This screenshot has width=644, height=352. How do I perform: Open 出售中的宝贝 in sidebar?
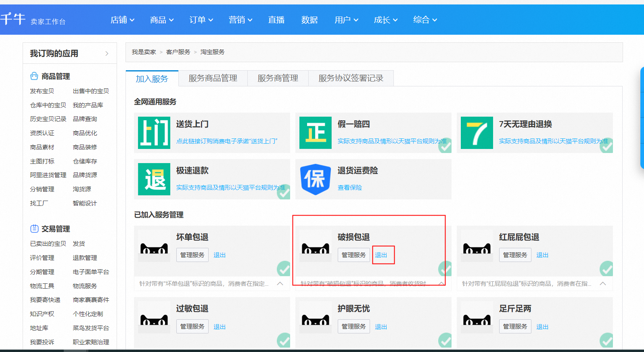pos(91,91)
